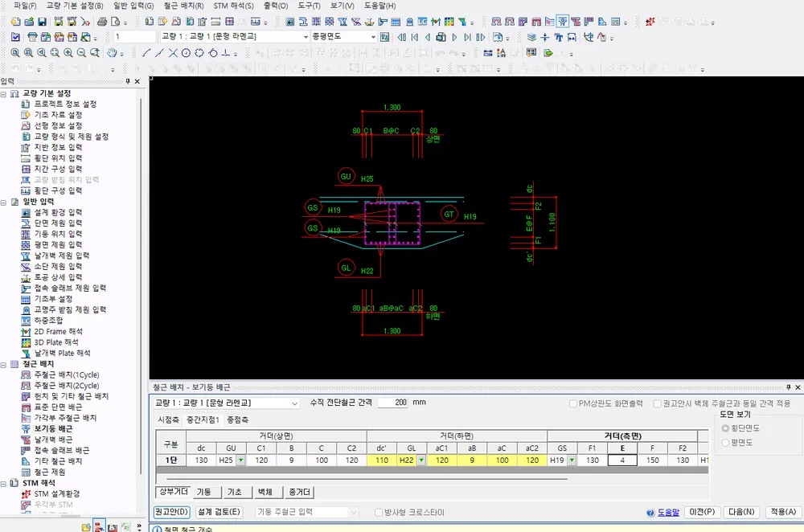Click the red STM design environment toolbar icon
The width and height of the screenshot is (804, 532).
point(650,22)
